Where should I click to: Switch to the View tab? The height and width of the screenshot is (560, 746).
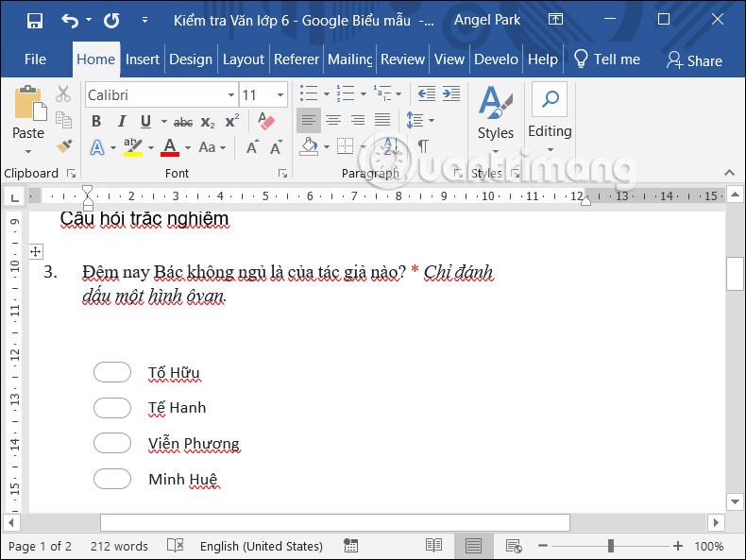click(x=449, y=59)
